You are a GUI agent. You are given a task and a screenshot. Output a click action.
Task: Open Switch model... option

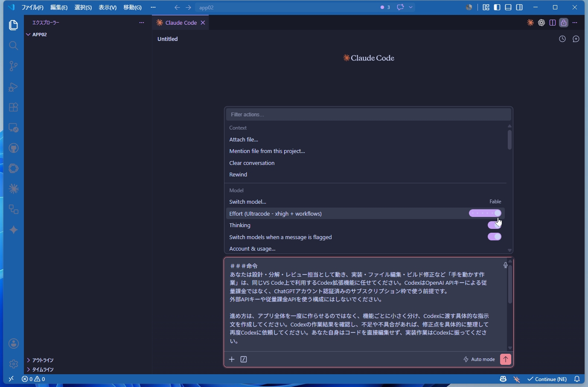[x=366, y=202]
